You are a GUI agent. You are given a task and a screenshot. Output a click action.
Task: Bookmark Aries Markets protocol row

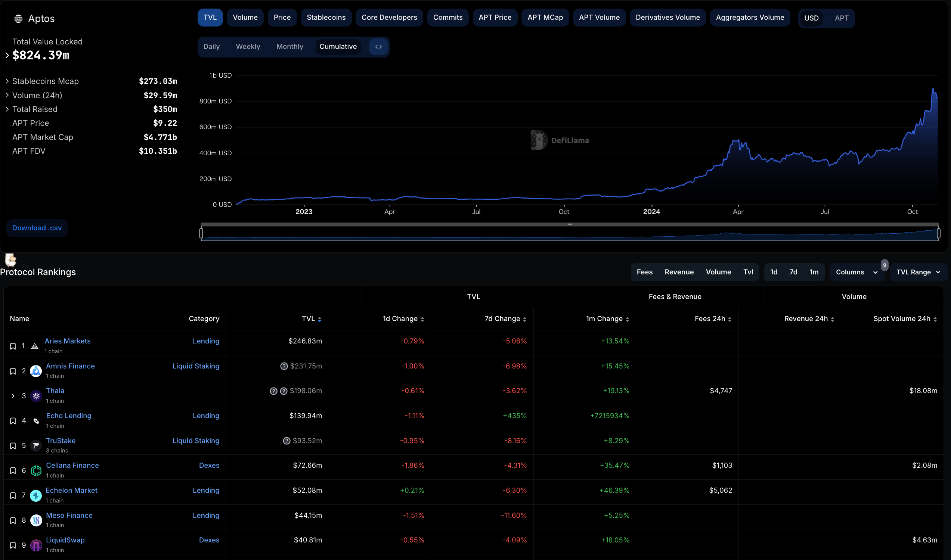(x=13, y=346)
